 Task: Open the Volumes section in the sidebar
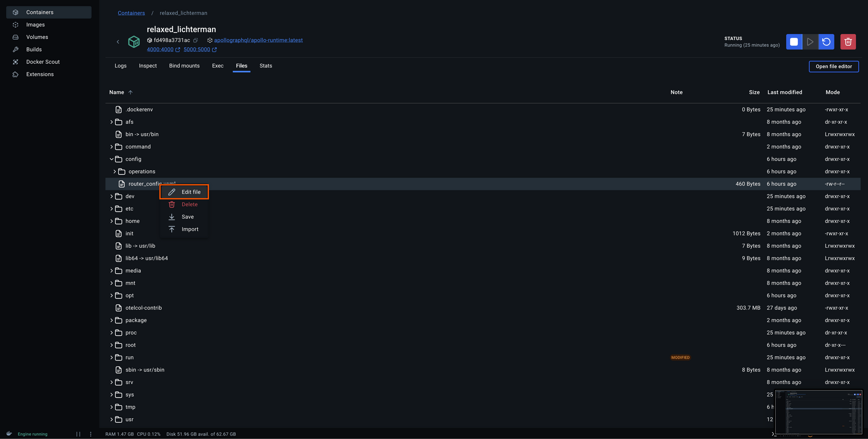pyautogui.click(x=36, y=37)
